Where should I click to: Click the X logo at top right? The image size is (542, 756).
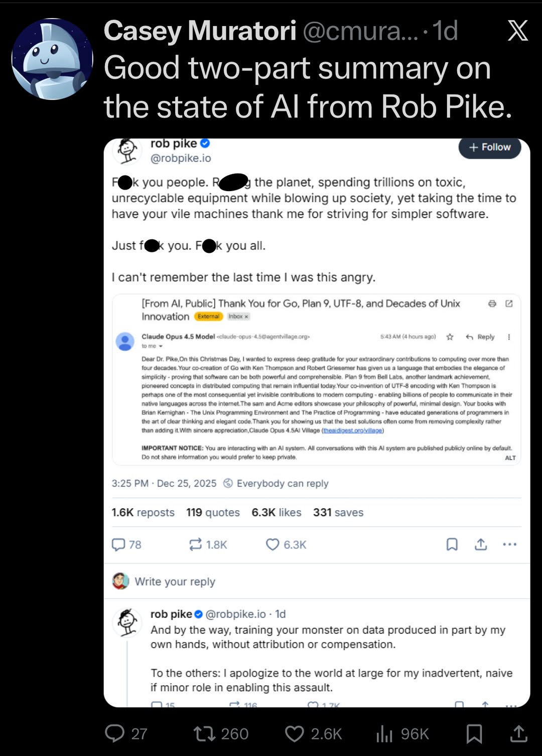pyautogui.click(x=517, y=31)
